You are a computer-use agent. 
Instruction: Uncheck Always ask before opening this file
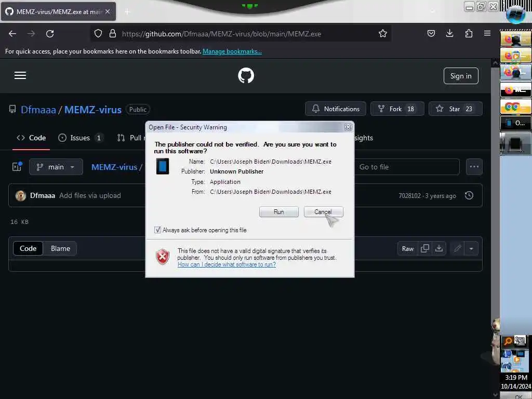(157, 230)
